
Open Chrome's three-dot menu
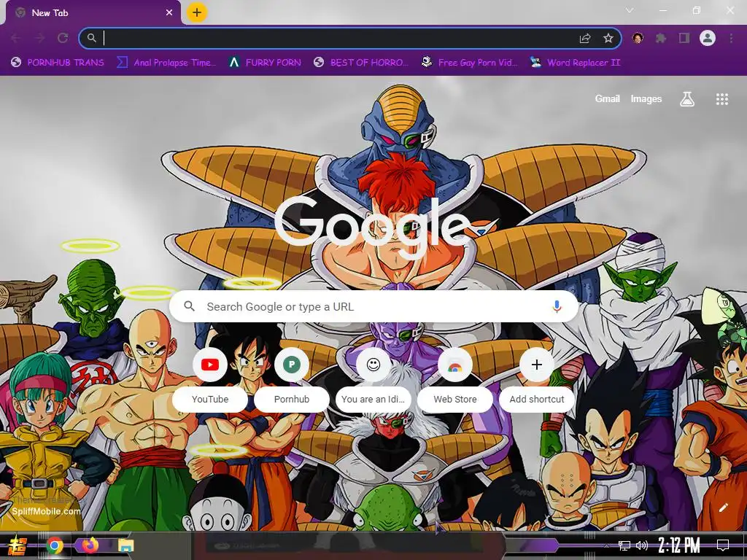click(731, 38)
